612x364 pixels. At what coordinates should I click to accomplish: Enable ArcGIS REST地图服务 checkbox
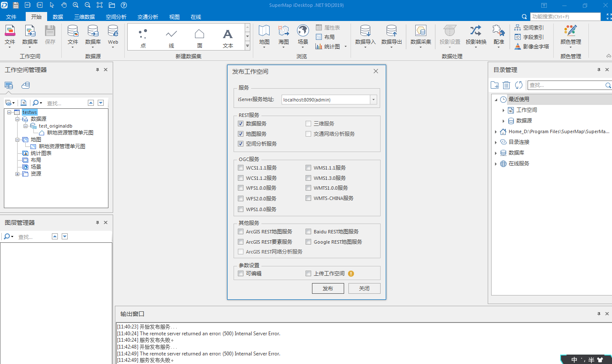(x=240, y=232)
